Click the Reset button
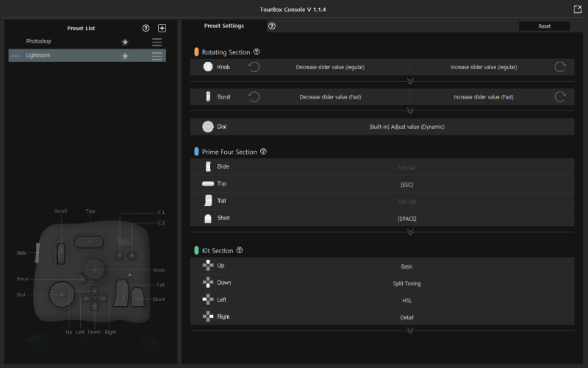 [x=544, y=26]
